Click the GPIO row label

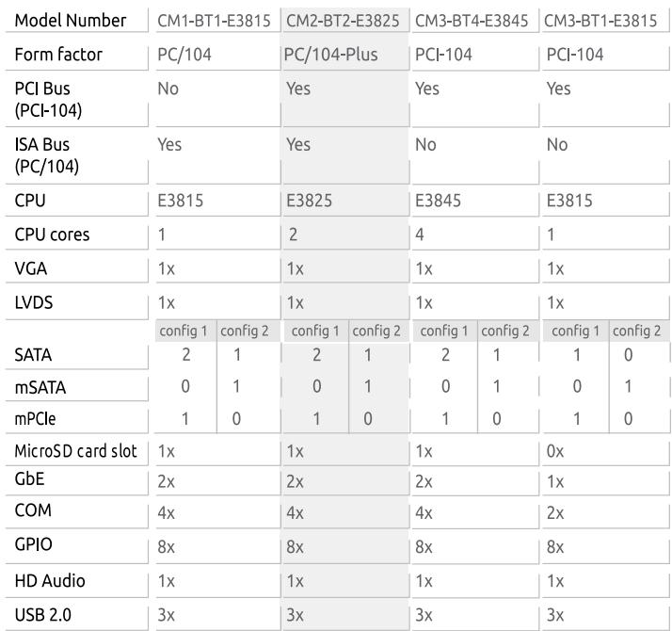[34, 544]
